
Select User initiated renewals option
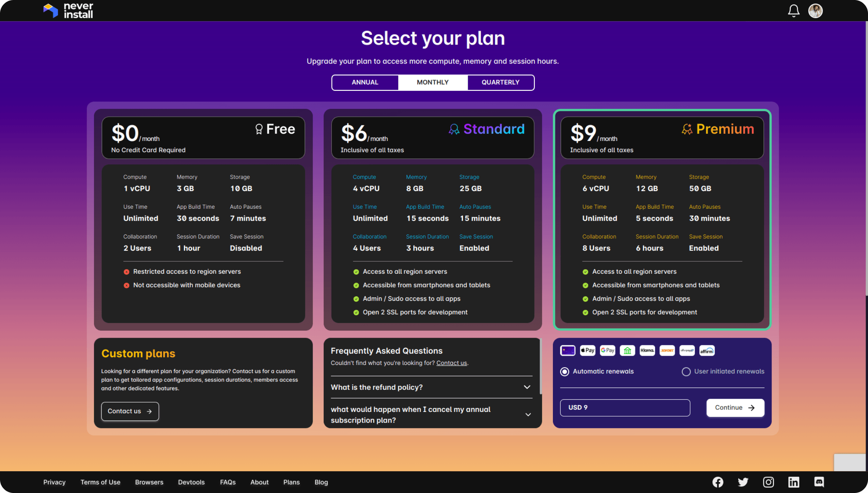[686, 371]
